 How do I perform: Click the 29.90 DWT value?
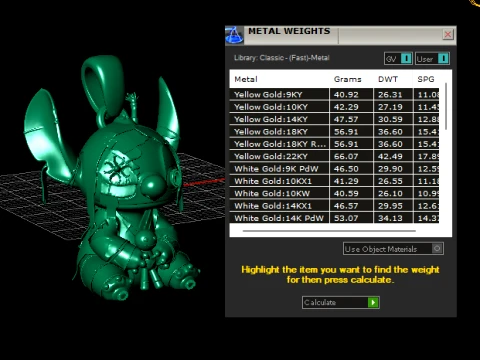(390, 169)
